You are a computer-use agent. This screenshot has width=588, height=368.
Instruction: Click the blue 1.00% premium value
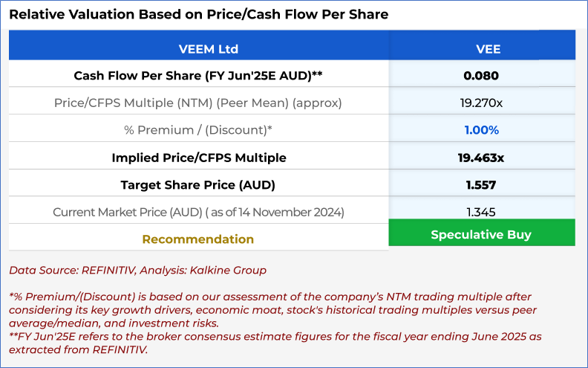481,130
